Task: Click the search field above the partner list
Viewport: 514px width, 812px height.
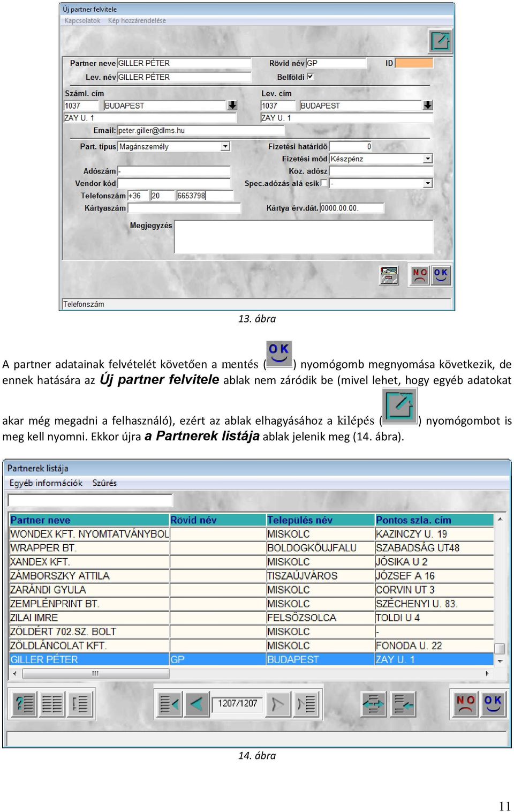Action: point(90,500)
